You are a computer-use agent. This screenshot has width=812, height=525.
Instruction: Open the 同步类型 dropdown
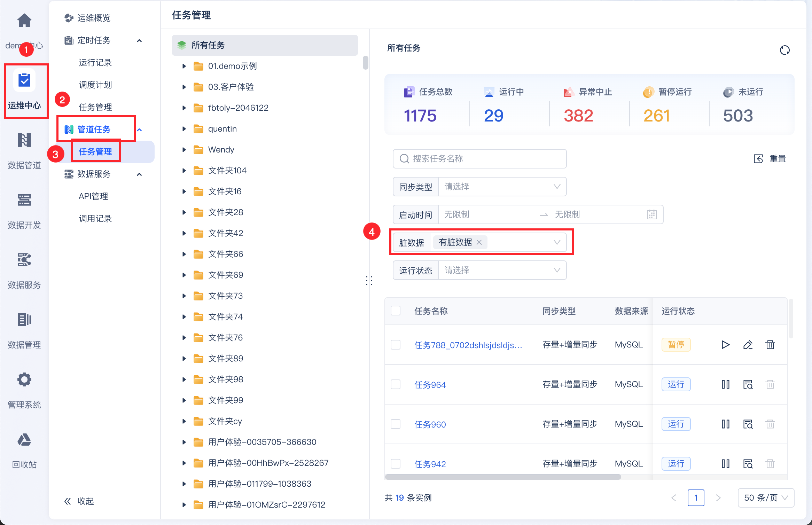tap(502, 187)
